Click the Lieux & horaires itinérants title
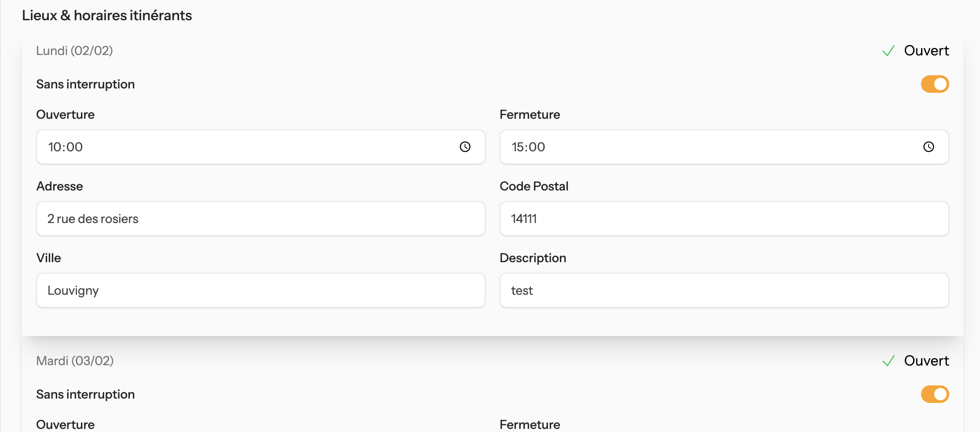 [107, 15]
